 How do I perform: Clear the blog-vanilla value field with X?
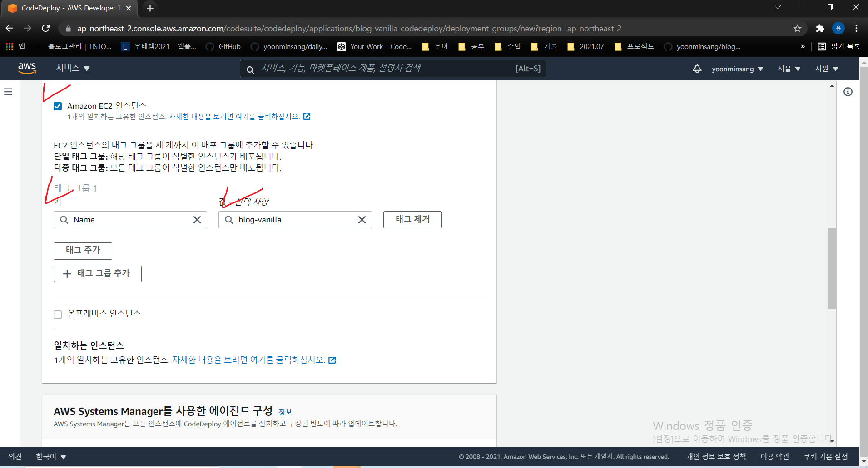(362, 220)
